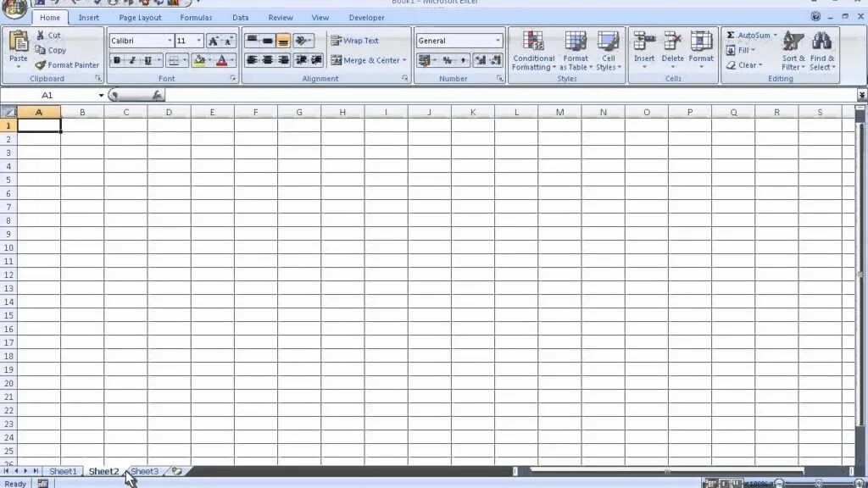Screen dimensions: 868x488
Task: Apply Comma Style number format
Action: 463,60
